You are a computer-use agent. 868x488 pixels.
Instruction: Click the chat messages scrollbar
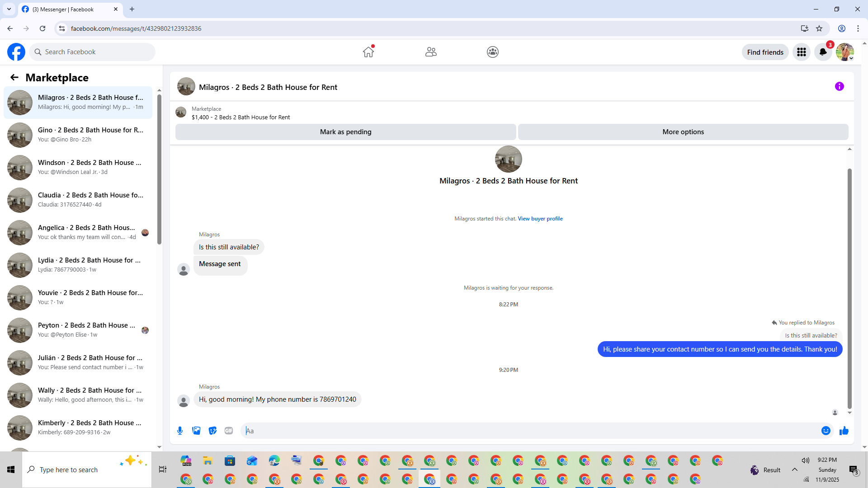pos(849,289)
